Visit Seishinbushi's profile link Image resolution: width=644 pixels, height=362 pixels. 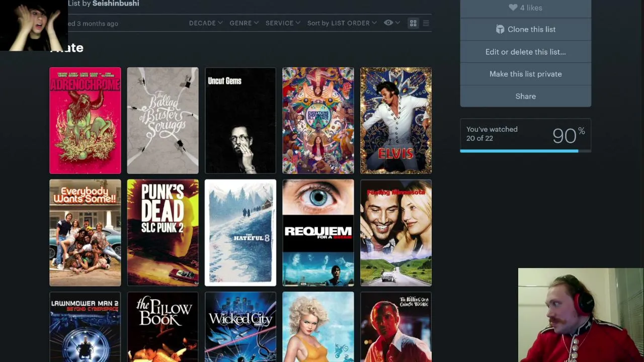(x=116, y=4)
